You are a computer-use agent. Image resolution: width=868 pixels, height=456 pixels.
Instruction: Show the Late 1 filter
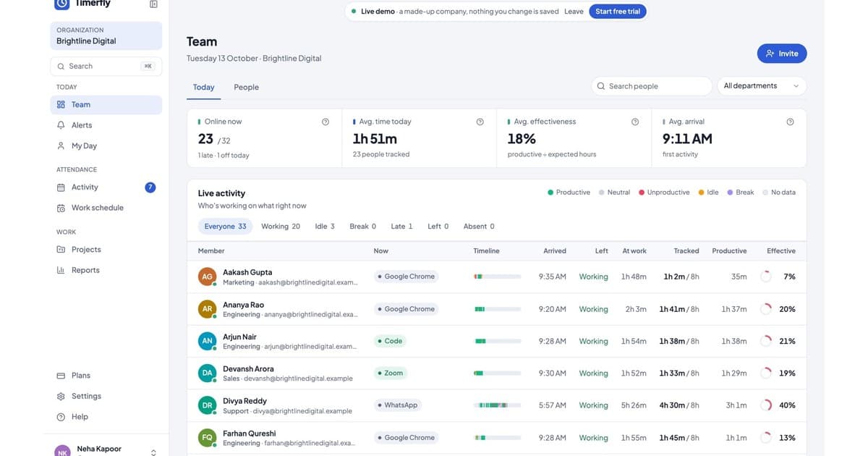[x=401, y=227]
